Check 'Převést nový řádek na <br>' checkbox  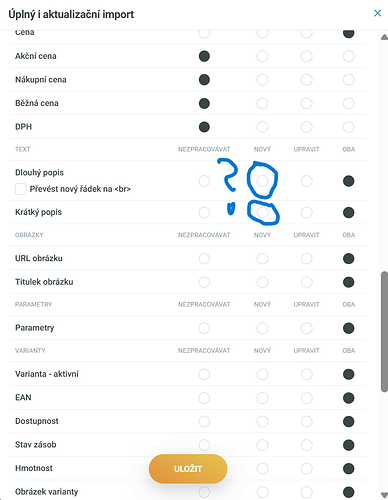[x=21, y=189]
